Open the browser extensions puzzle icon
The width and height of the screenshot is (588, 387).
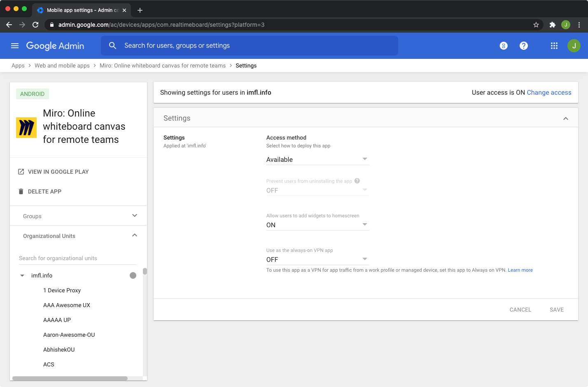coord(553,25)
